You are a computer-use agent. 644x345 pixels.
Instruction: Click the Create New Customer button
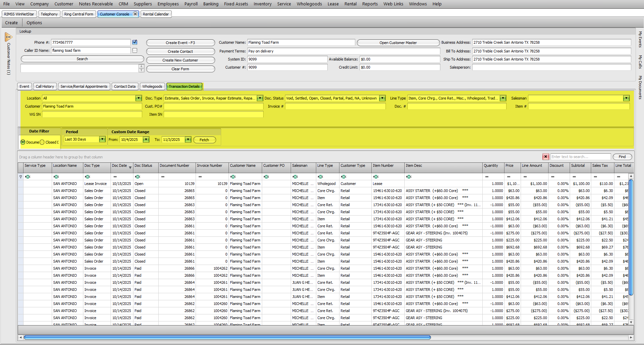click(180, 60)
